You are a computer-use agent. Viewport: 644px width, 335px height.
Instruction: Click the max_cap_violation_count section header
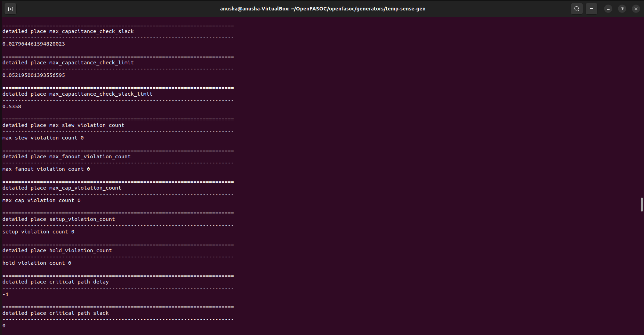pos(62,188)
